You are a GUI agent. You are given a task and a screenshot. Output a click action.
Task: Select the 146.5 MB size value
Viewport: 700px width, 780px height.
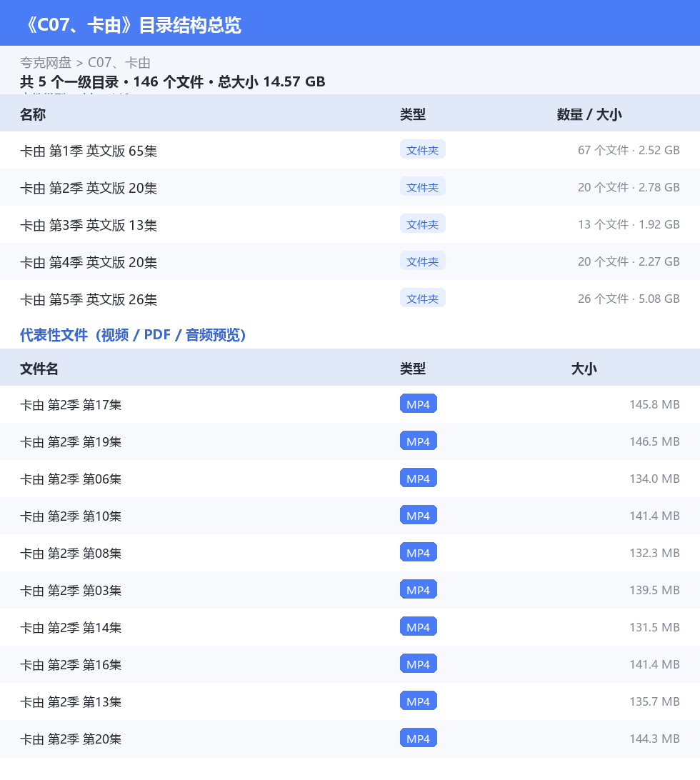point(654,441)
